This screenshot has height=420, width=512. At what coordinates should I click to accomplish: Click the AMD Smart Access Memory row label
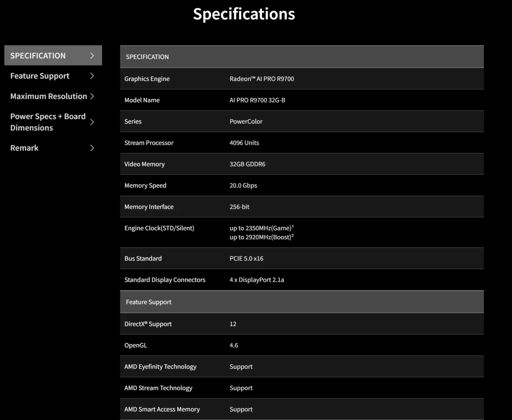162,409
